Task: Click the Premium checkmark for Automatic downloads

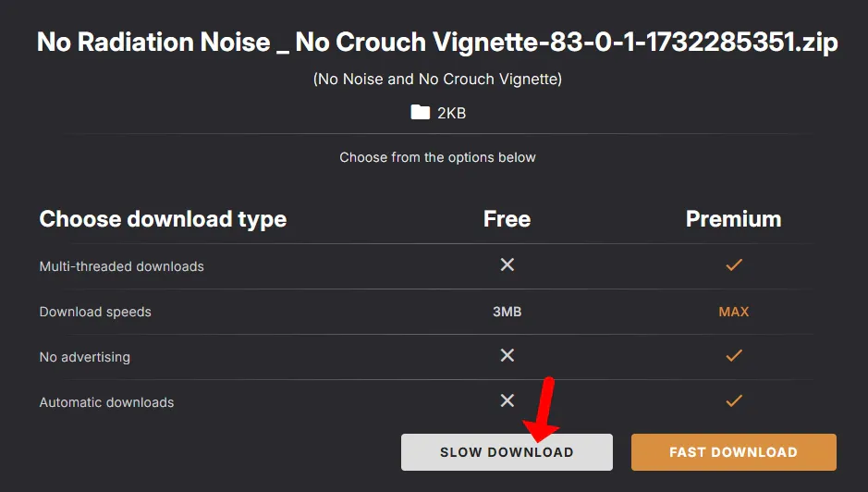Action: tap(734, 401)
